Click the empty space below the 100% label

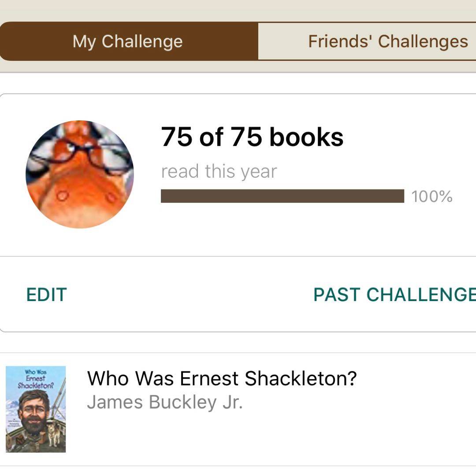pos(432,229)
